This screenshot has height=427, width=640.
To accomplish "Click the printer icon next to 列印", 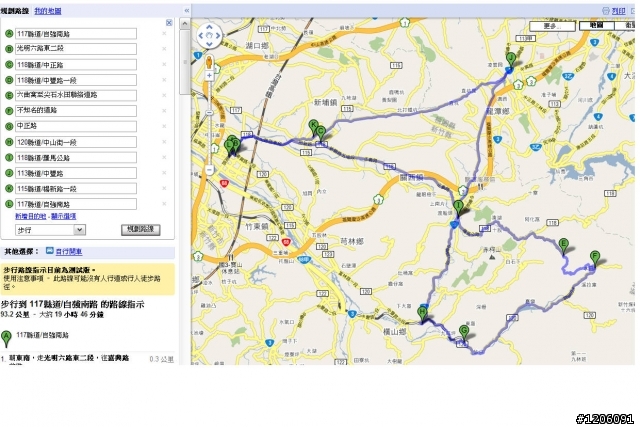I will tap(606, 11).
